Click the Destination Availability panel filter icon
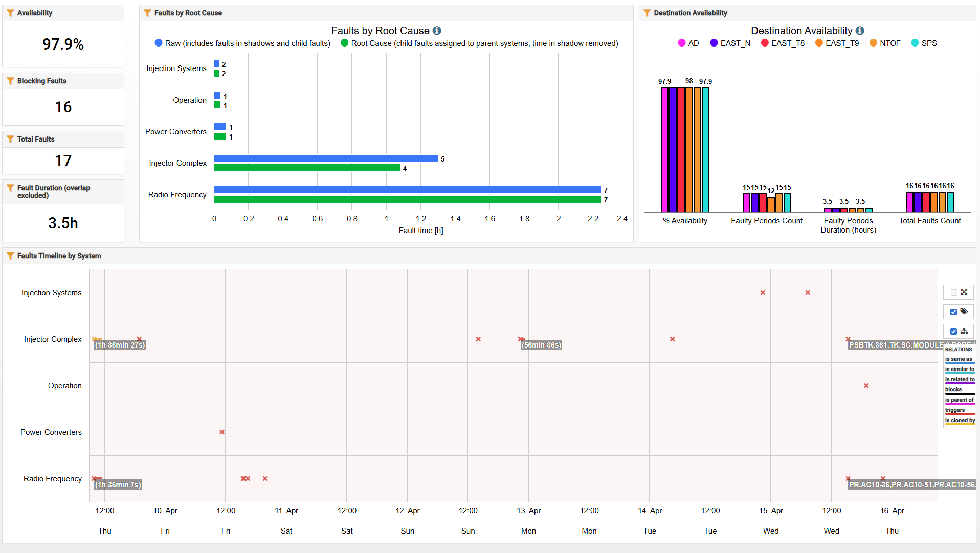The width and height of the screenshot is (980, 553). (647, 13)
